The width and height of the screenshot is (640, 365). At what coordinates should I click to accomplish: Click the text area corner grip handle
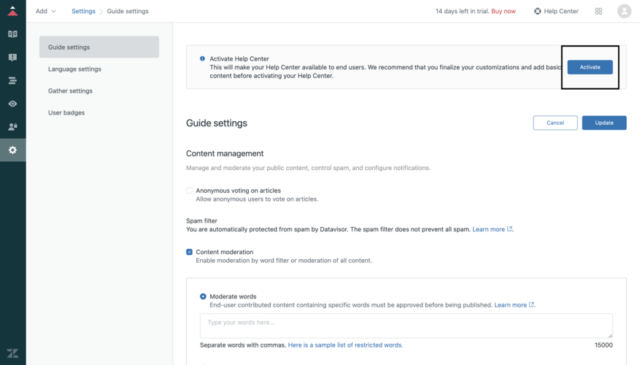(x=610, y=335)
